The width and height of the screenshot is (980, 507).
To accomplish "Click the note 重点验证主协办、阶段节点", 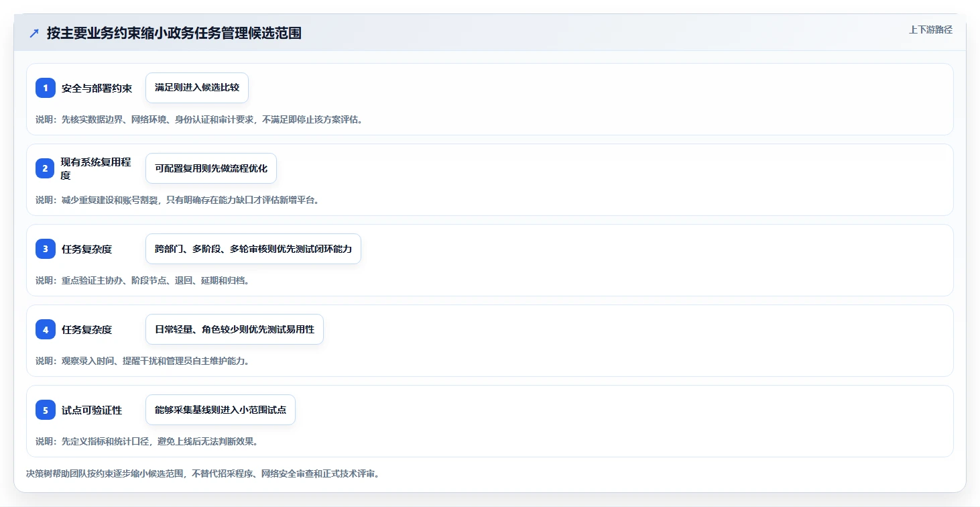I will coord(143,280).
